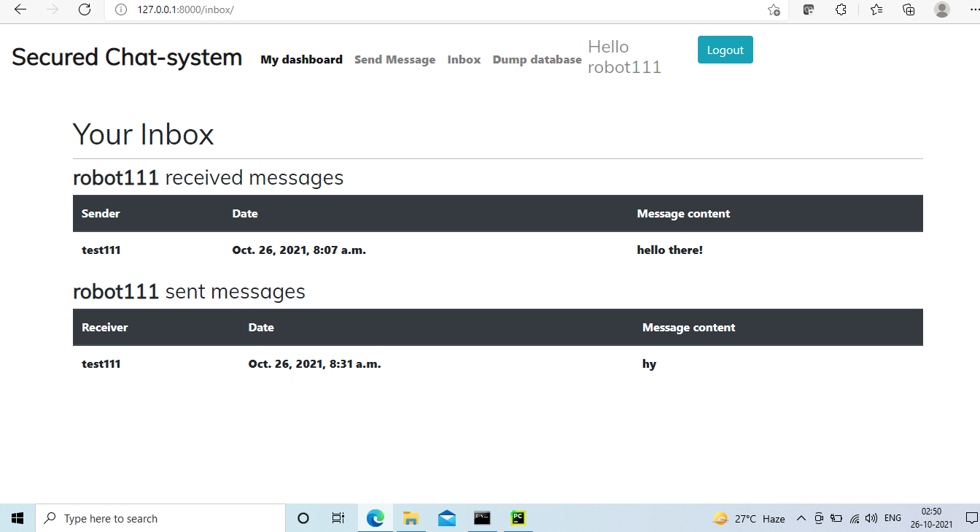The image size is (980, 532).
Task: Click the extension icon left of puzzle piece
Action: (808, 9)
